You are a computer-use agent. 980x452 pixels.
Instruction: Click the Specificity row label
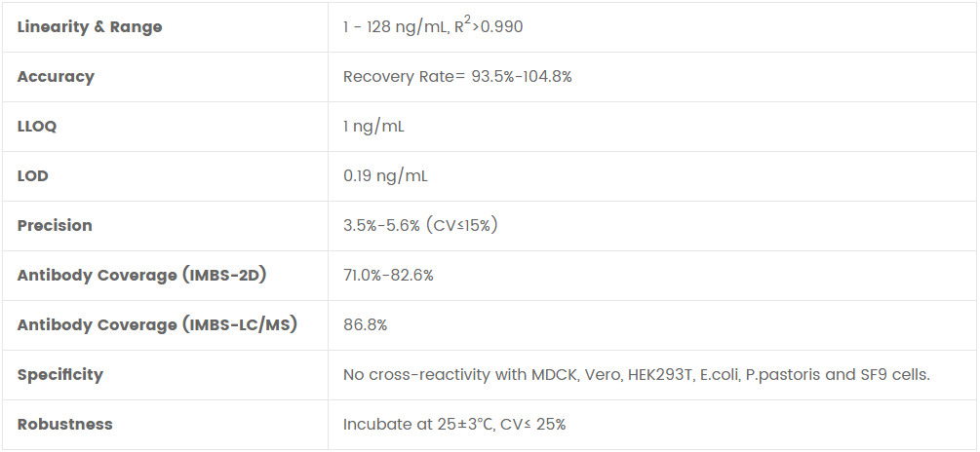pos(59,375)
